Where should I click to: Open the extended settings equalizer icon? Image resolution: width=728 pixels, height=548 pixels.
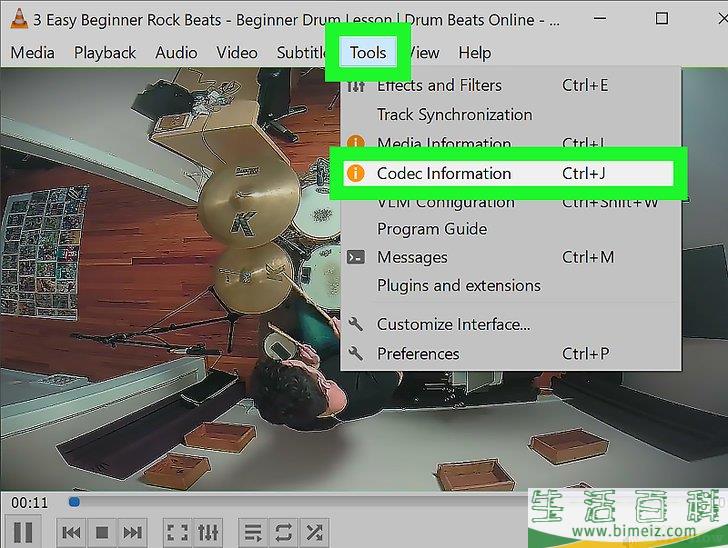tap(208, 532)
